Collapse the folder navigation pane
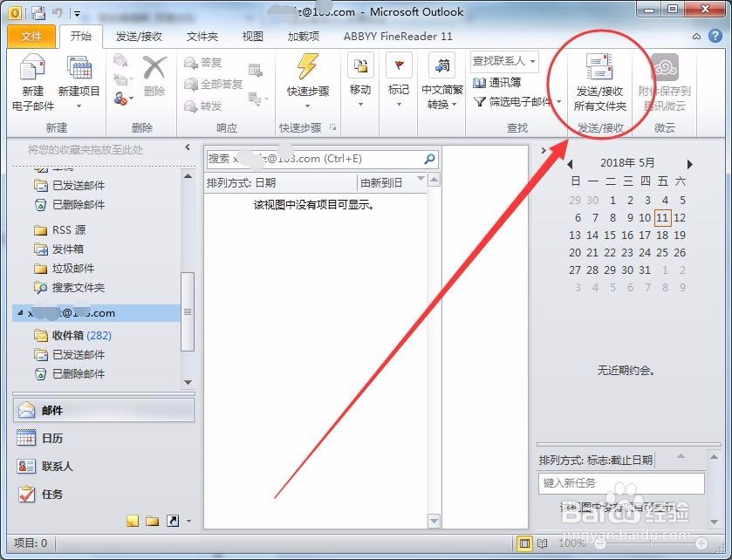The image size is (732, 560). click(188, 147)
